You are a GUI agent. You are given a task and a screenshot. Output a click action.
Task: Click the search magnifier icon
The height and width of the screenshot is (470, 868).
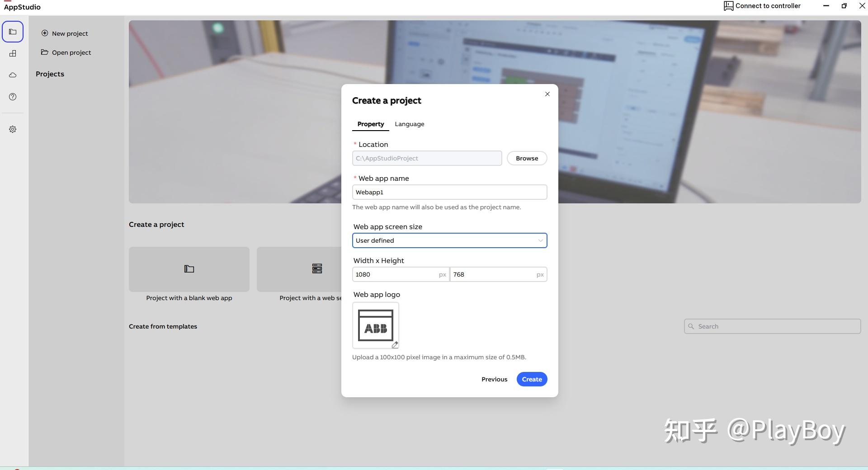[x=691, y=326]
